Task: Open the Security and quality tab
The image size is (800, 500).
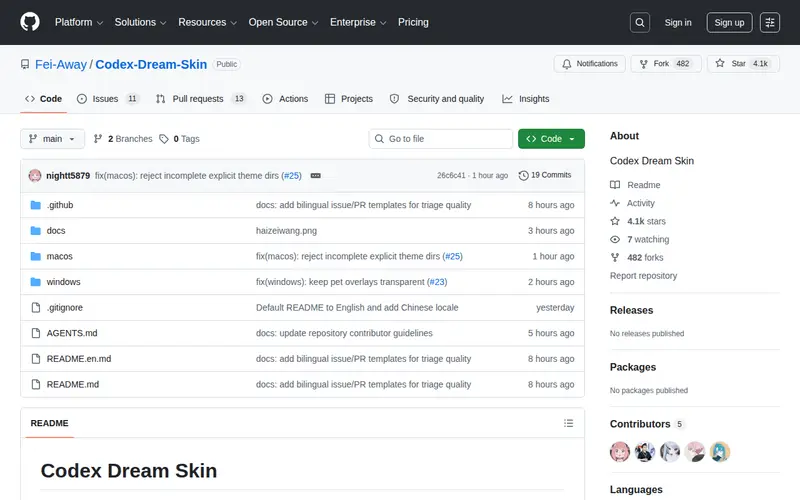Action: pyautogui.click(x=437, y=99)
